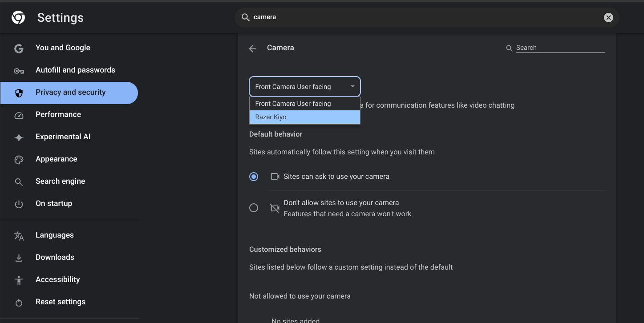The image size is (644, 323).
Task: Open the Search engine settings section
Action: (60, 181)
